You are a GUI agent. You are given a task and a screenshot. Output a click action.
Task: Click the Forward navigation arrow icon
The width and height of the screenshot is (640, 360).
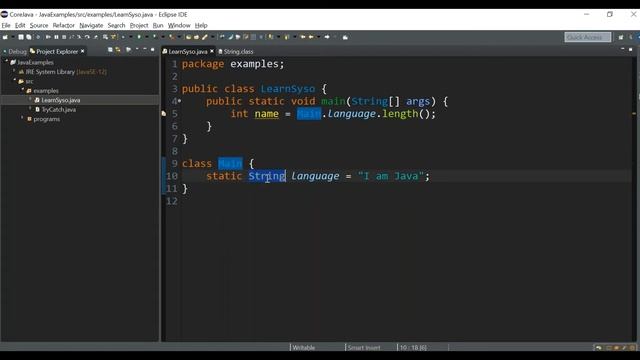tap(327, 37)
